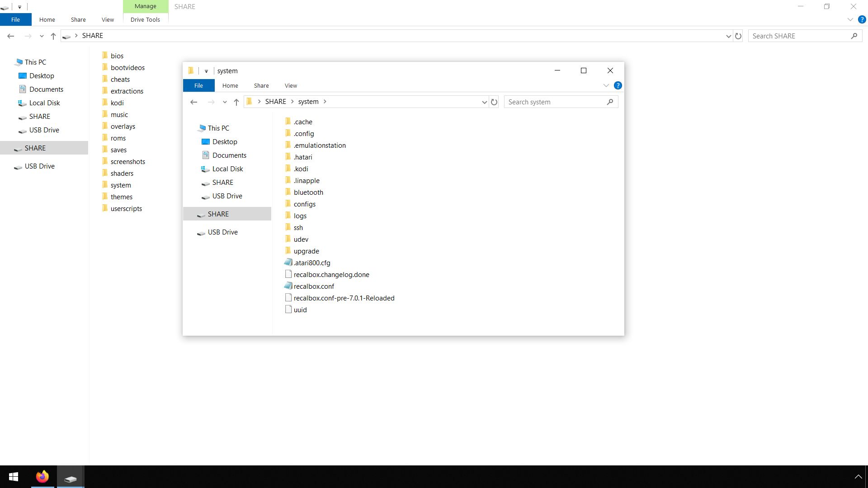This screenshot has width=868, height=488.
Task: Open the bluetooth folder icon
Action: point(288,192)
